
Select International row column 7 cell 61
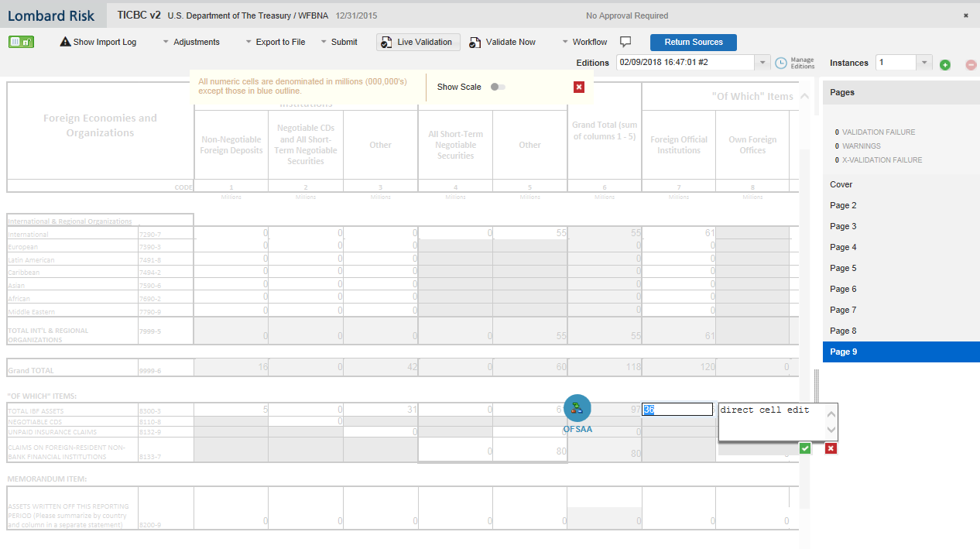pyautogui.click(x=679, y=233)
